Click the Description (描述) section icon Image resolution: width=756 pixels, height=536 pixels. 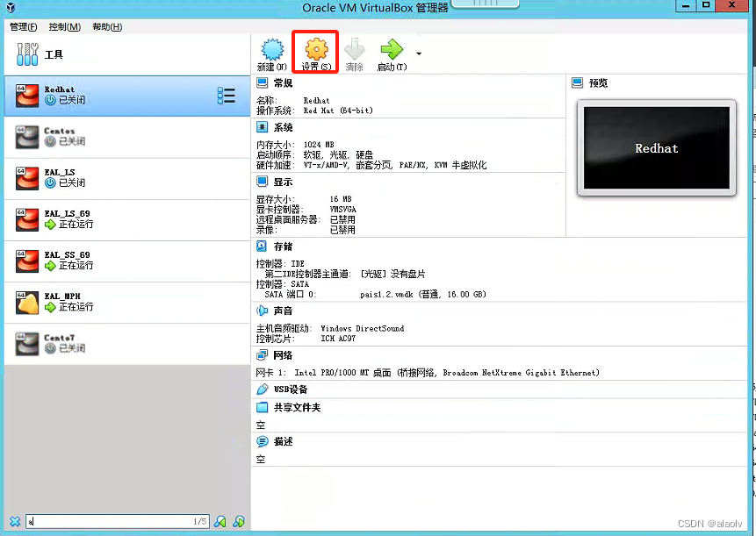click(x=262, y=441)
